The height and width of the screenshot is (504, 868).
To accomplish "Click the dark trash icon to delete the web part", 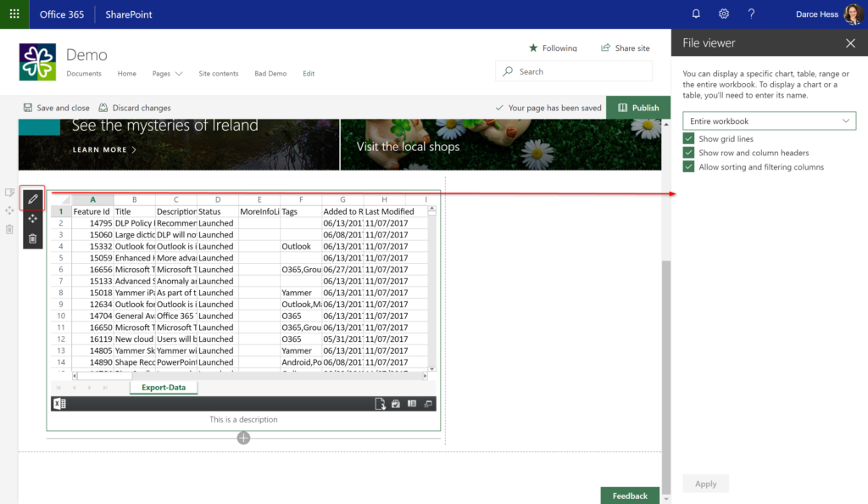I will (x=33, y=238).
